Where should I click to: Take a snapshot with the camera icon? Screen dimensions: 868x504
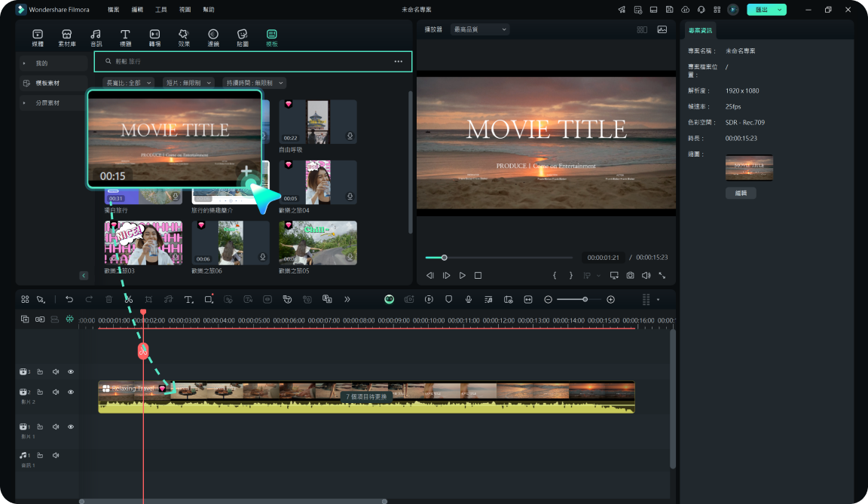coord(630,276)
